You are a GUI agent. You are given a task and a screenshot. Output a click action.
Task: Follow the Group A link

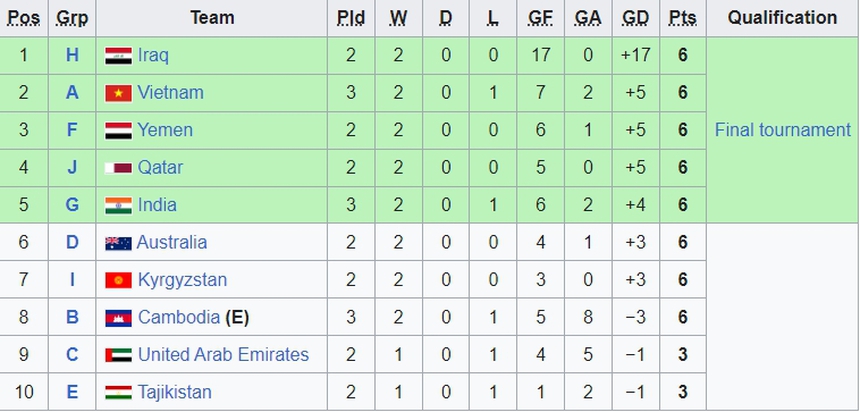(x=72, y=93)
